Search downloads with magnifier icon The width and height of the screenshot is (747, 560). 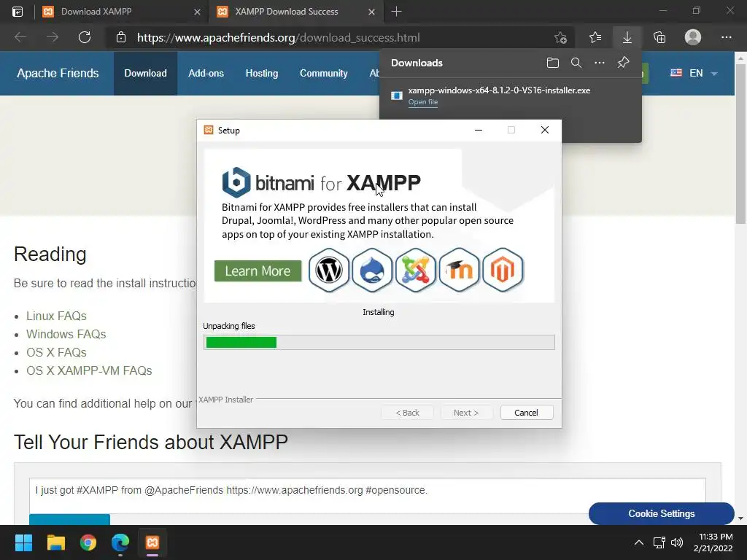(576, 63)
